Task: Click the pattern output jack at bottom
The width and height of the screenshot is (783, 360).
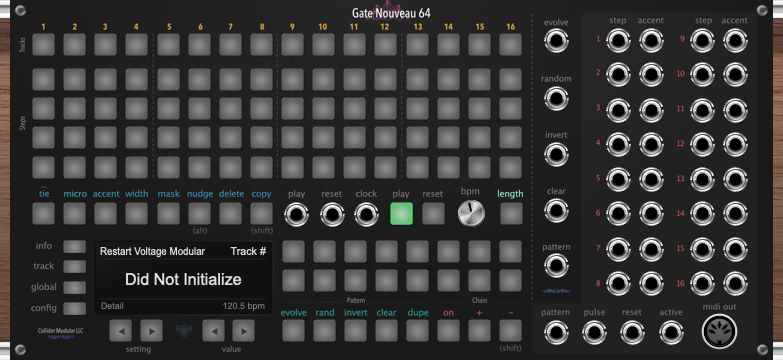Action: 556,333
